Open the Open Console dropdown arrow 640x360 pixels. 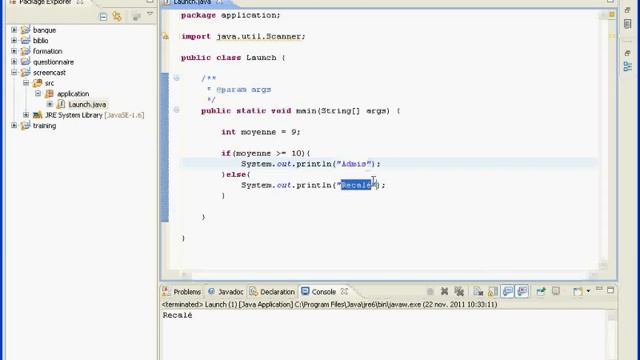point(588,291)
